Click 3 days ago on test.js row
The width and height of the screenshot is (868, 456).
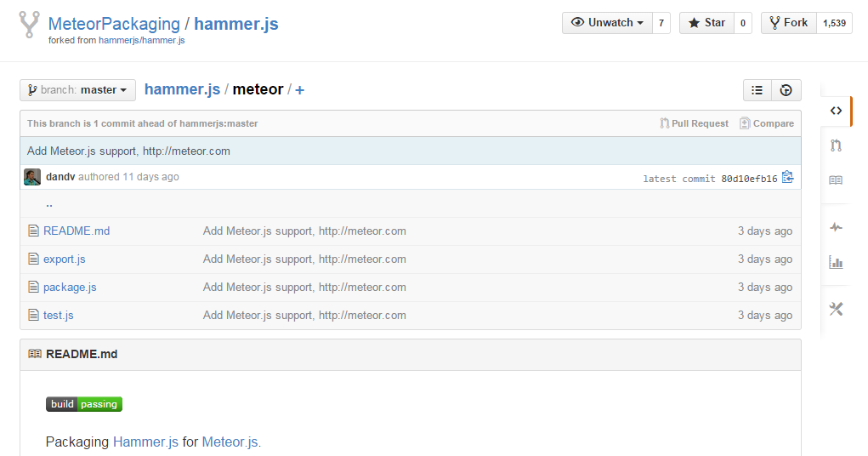point(765,316)
